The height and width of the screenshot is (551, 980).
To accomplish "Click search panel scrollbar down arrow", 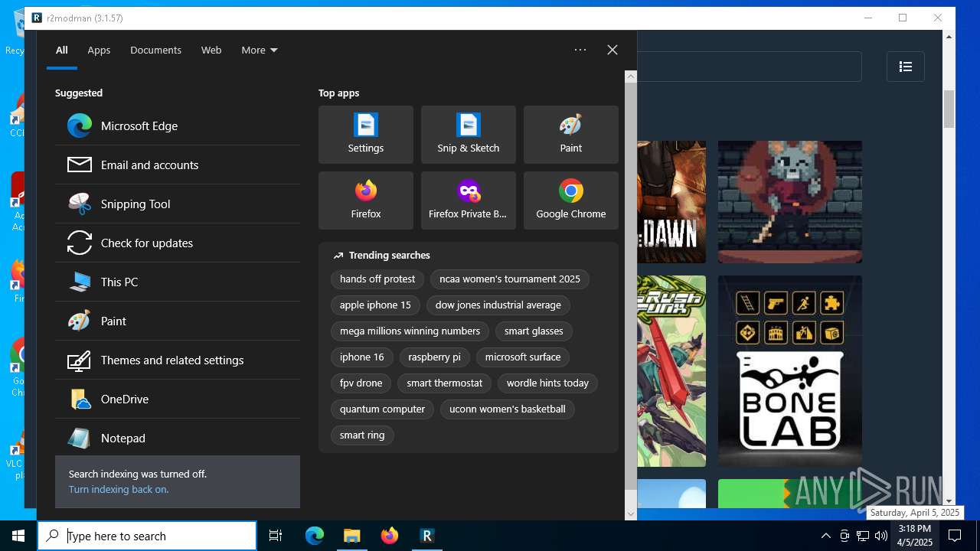I will 631,514.
